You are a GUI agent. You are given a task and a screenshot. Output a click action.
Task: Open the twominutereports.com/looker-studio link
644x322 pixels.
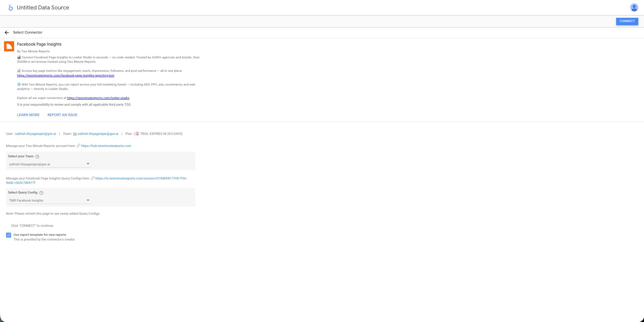tap(98, 98)
